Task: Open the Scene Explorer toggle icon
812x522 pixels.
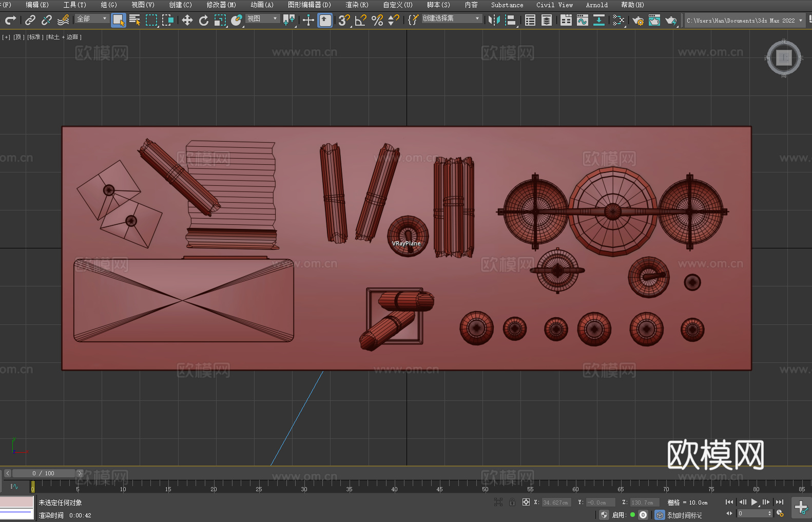Action: pos(530,20)
